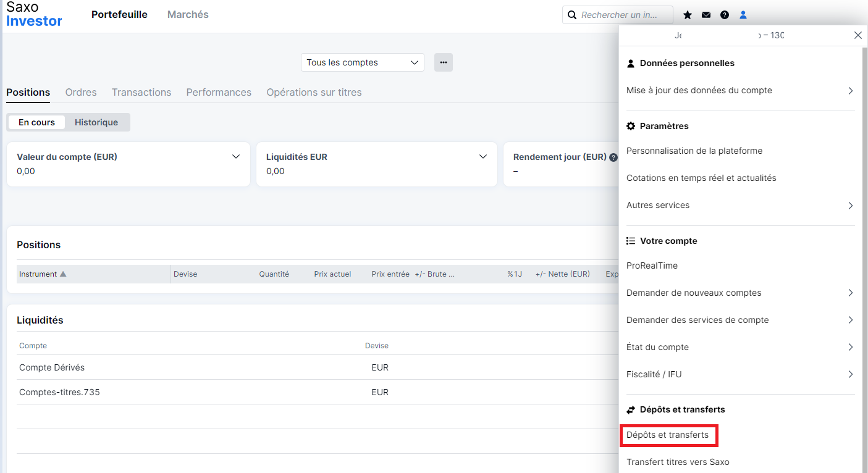Screen dimensions: 868x473
Task: Click the side panel scrollbar
Action: [864, 259]
